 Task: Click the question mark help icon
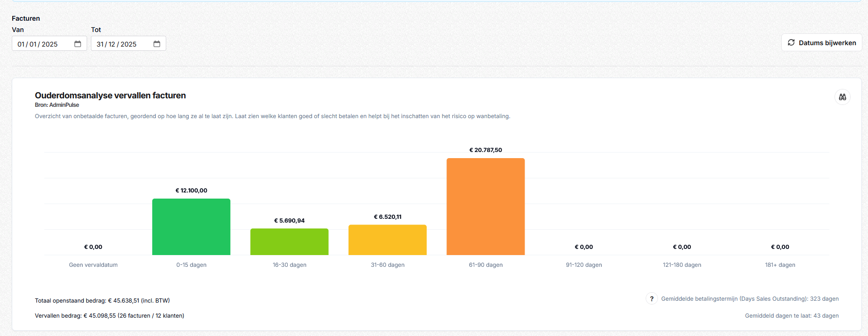(x=652, y=299)
